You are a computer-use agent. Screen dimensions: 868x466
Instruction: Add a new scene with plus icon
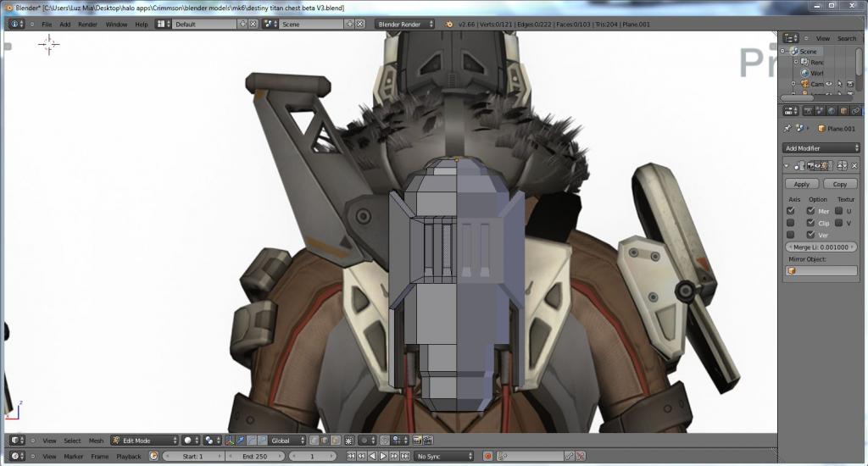point(349,24)
